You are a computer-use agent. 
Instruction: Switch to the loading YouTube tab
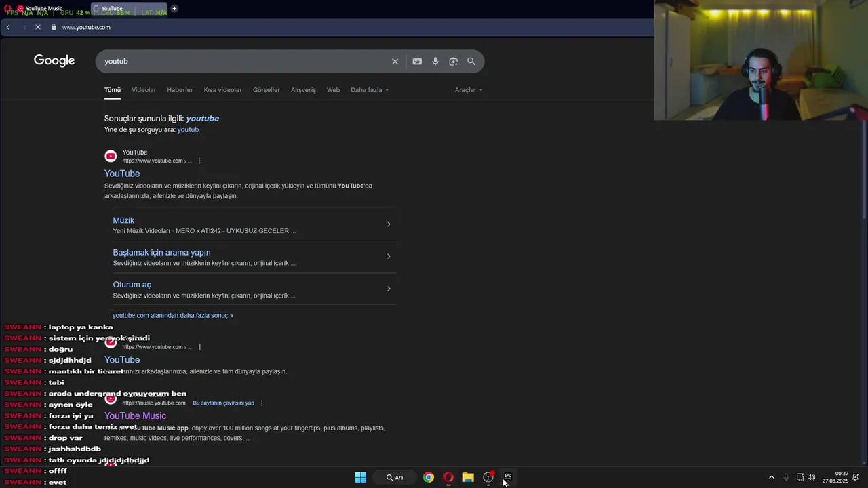[x=129, y=9]
